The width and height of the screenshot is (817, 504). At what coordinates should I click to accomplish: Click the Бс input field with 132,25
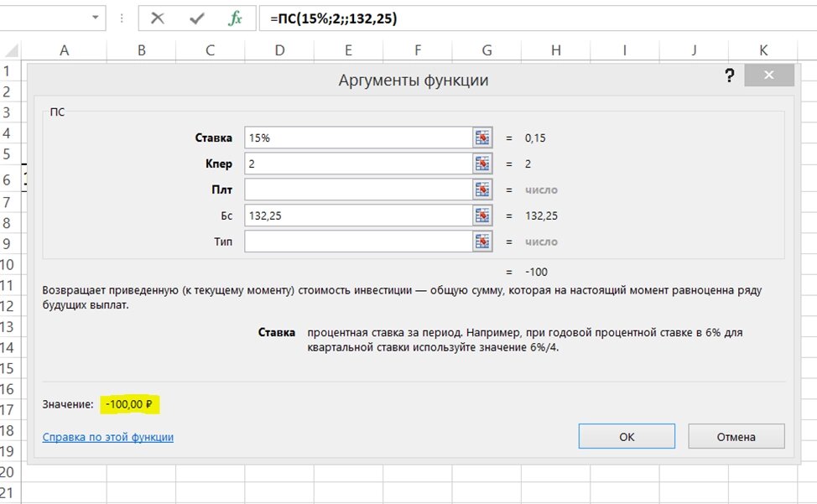pyautogui.click(x=358, y=216)
